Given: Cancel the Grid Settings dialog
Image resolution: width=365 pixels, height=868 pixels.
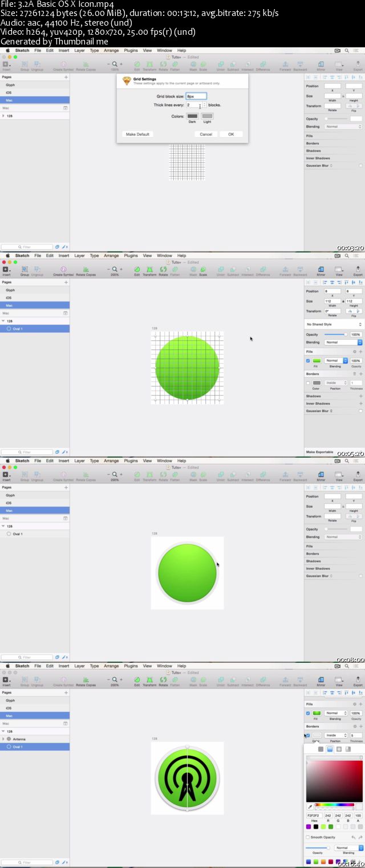Looking at the screenshot, I should (x=206, y=134).
